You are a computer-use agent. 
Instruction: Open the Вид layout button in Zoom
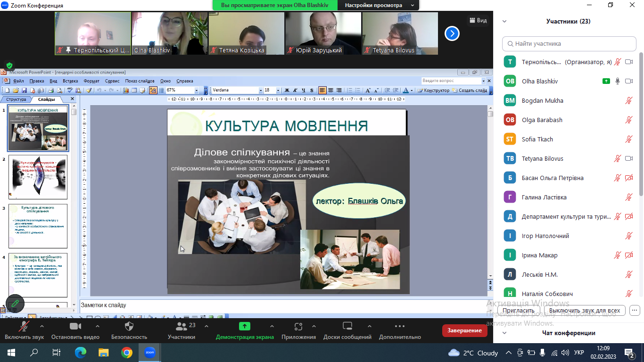[x=478, y=20]
